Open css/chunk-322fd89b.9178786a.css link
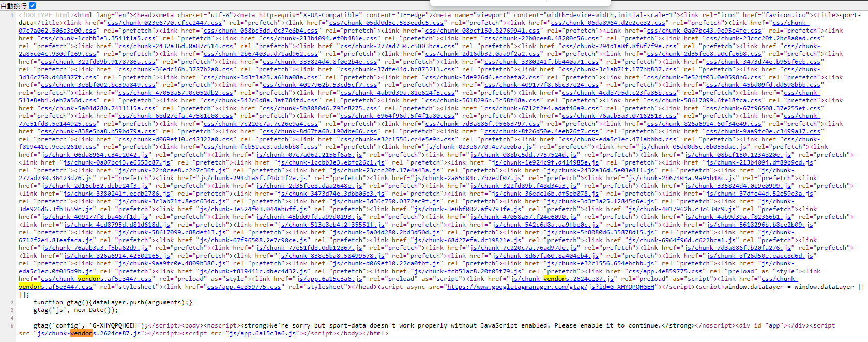Screen dimensions: 868x342 tap(98, 62)
